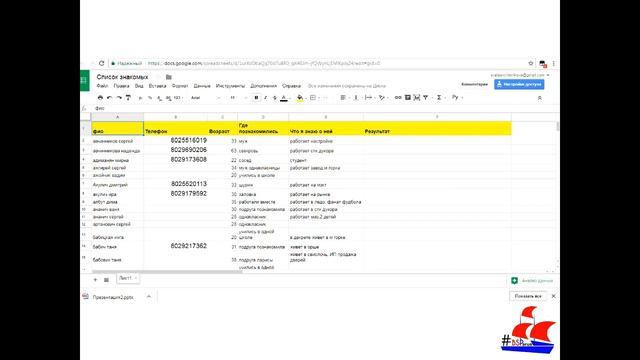Open the Вид menu
The height and width of the screenshot is (360, 640).
click(139, 86)
